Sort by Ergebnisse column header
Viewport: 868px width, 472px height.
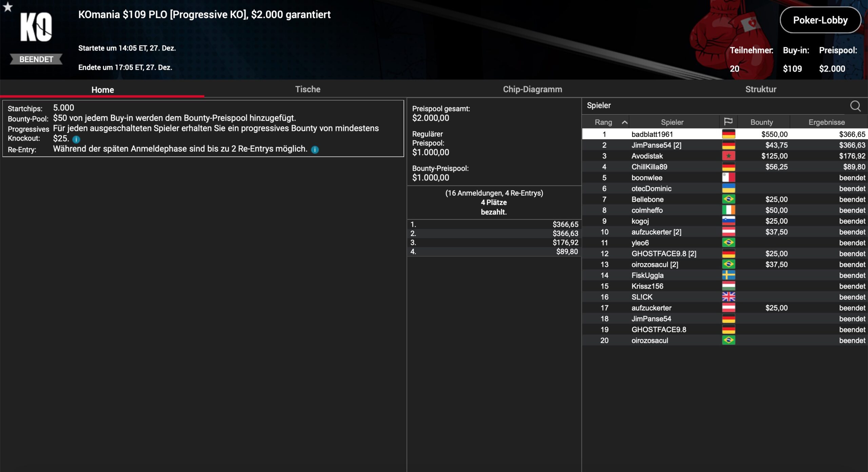pyautogui.click(x=826, y=122)
